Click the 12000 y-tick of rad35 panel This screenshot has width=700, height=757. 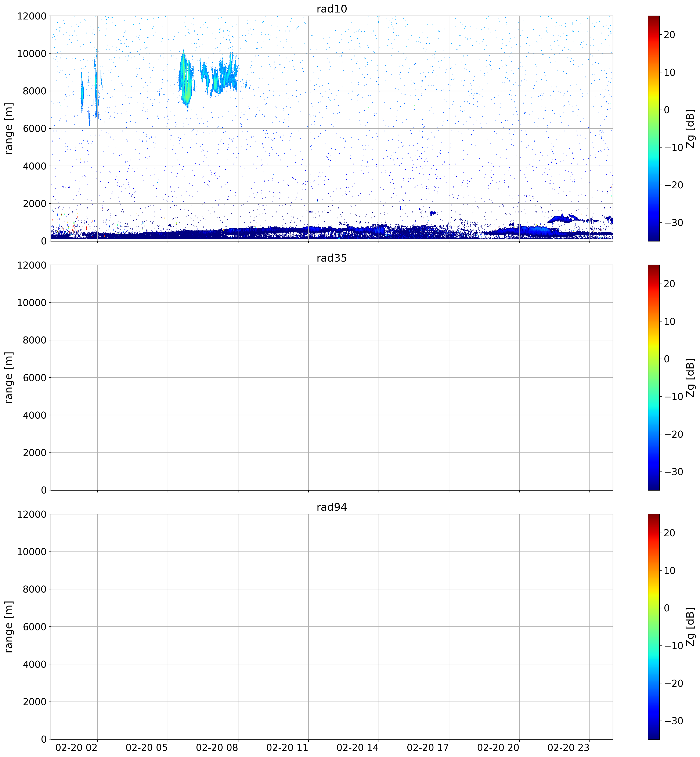tap(32, 265)
